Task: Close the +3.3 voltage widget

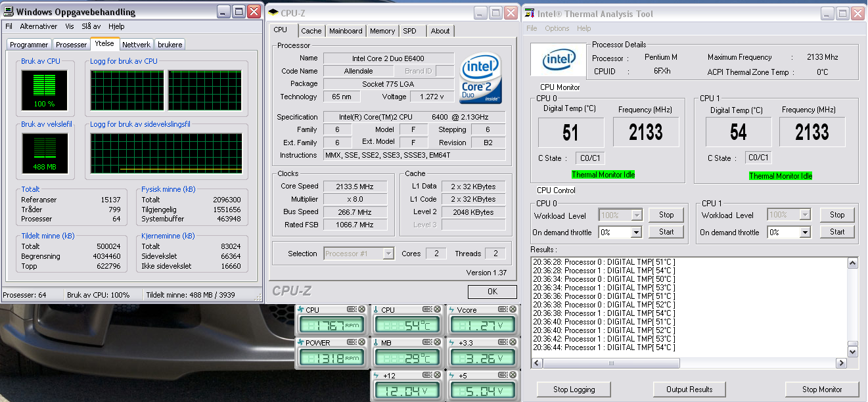Action: tap(512, 342)
